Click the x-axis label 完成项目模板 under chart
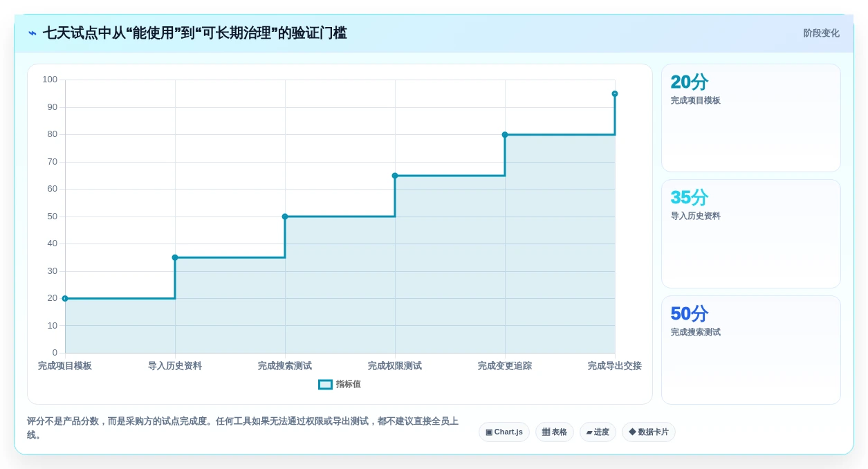868x469 pixels. pyautogui.click(x=65, y=366)
